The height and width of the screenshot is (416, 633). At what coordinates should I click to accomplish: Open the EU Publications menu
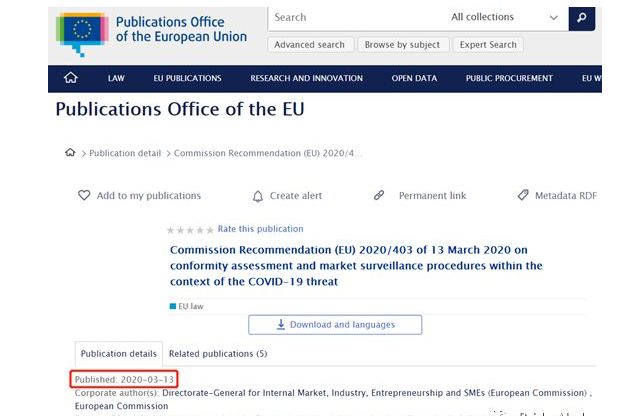point(187,78)
